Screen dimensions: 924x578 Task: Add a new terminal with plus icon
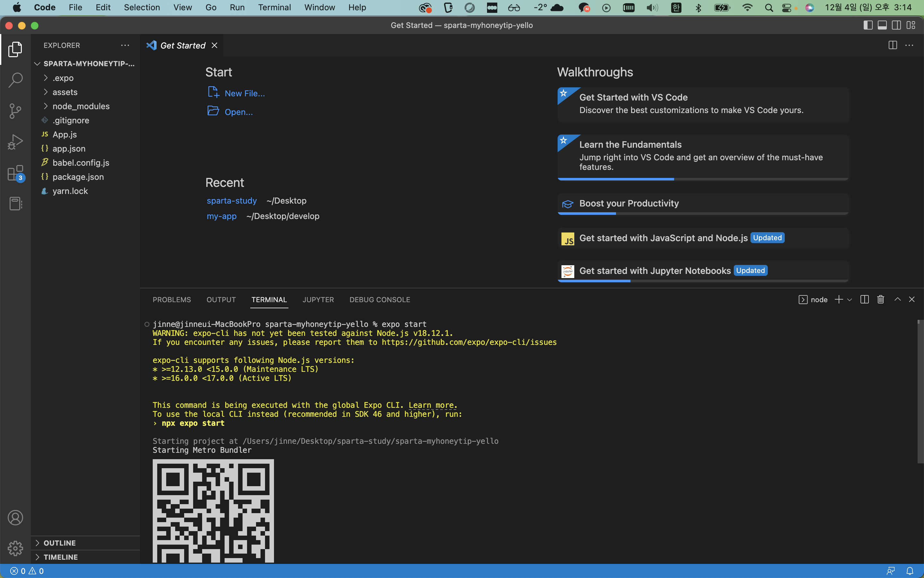coord(839,299)
